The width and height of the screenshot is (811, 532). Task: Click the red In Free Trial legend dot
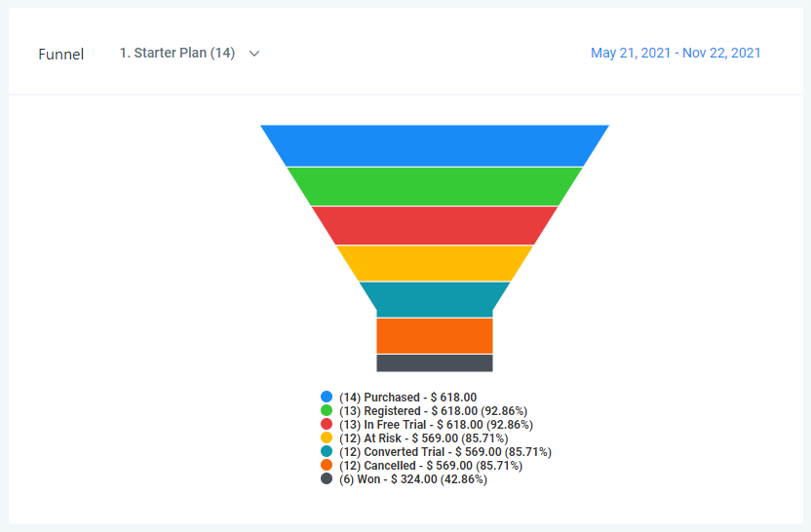pos(327,425)
